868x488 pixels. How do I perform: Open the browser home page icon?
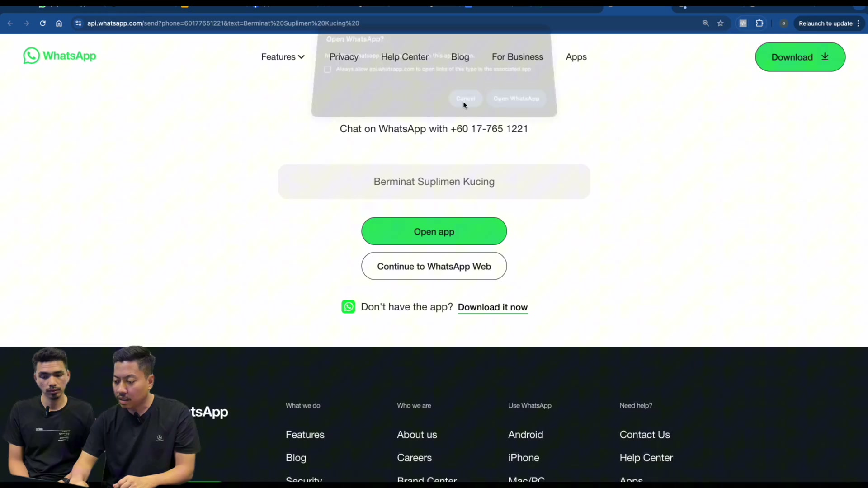click(x=59, y=23)
